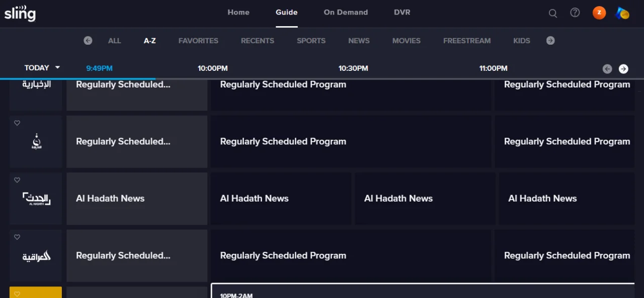644x298 pixels.
Task: Toggle favorite heart on yellow channel tile
Action: tap(17, 294)
